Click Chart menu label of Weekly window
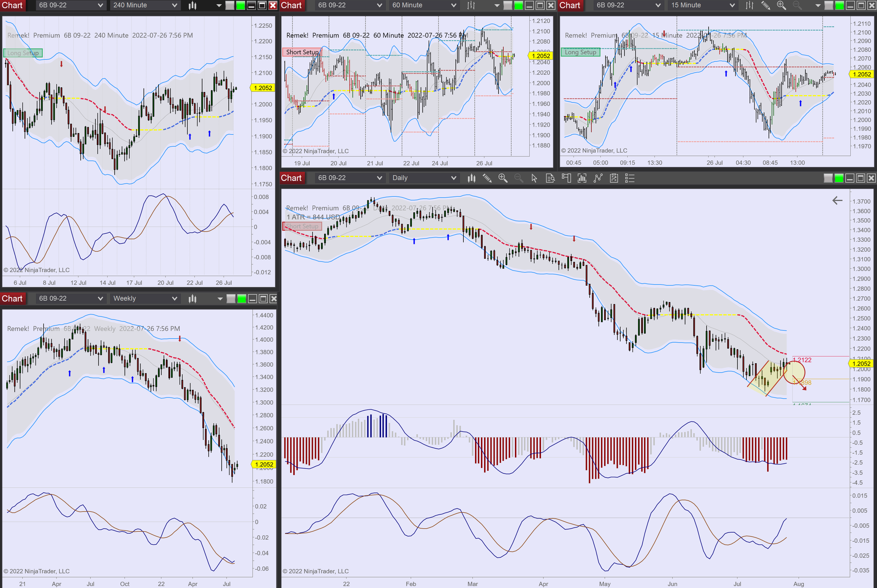Image resolution: width=877 pixels, height=588 pixels. click(12, 299)
